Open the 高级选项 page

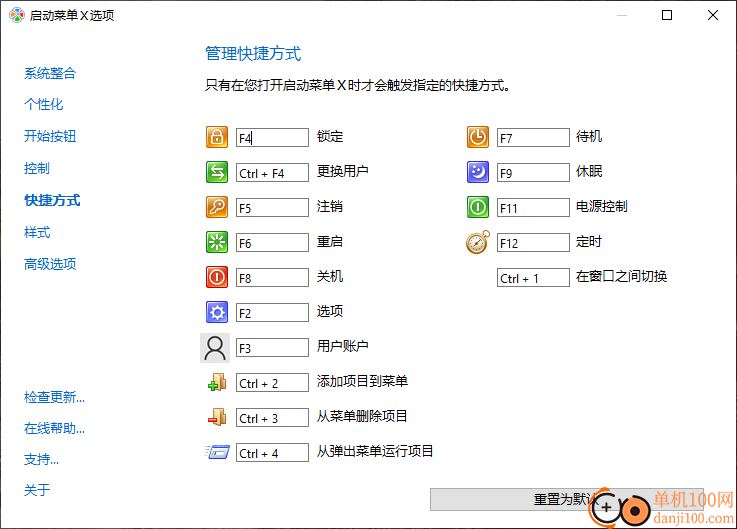pos(50,264)
